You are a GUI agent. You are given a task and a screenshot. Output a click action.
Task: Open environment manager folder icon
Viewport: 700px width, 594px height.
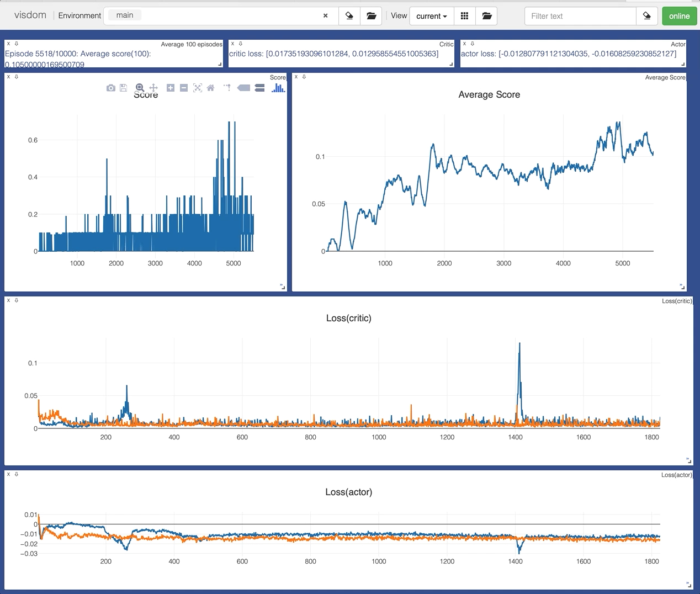tap(371, 16)
